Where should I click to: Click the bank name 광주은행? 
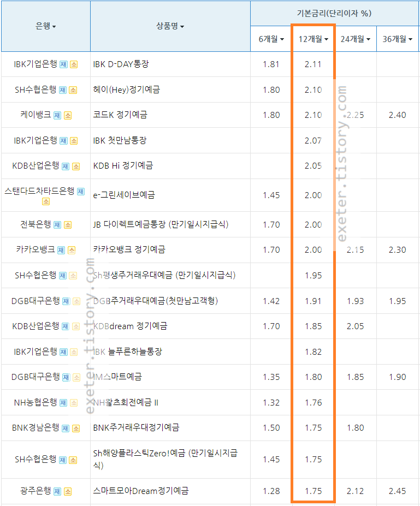tap(36, 491)
